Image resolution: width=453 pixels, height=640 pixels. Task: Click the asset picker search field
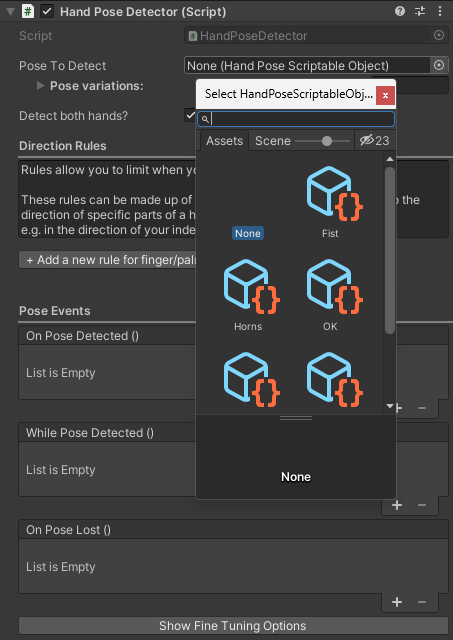click(296, 119)
